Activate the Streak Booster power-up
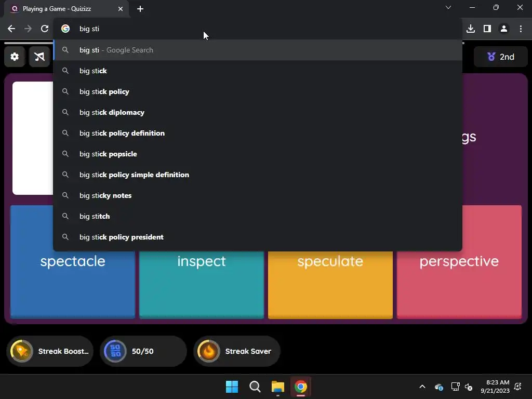 point(50,351)
